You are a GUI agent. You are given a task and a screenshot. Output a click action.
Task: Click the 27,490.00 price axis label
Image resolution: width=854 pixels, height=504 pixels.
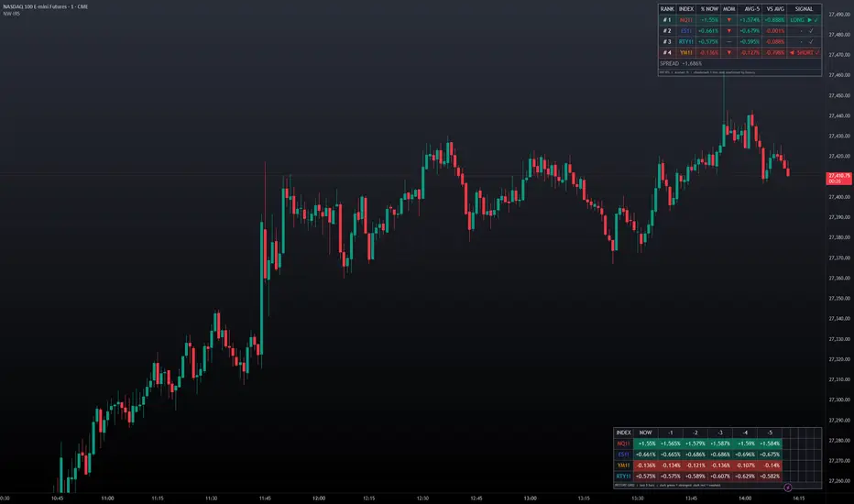[x=839, y=14]
